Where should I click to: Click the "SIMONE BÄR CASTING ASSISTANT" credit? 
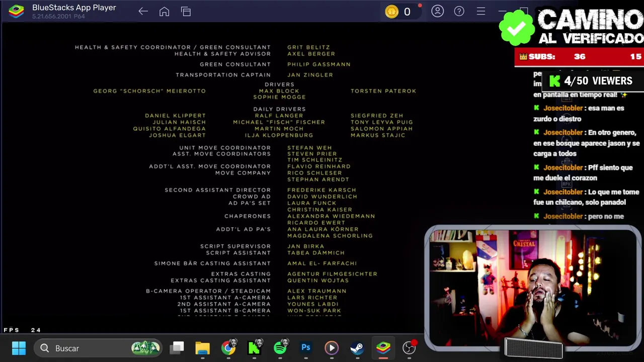tap(212, 263)
